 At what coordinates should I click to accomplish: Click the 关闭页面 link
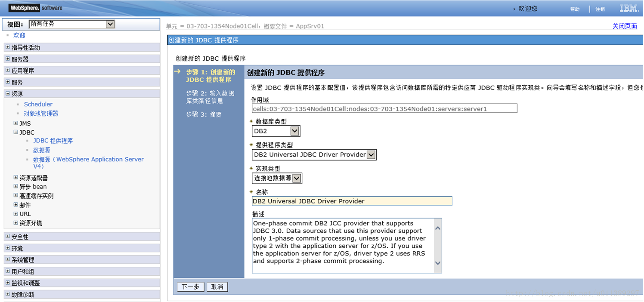[x=625, y=26]
